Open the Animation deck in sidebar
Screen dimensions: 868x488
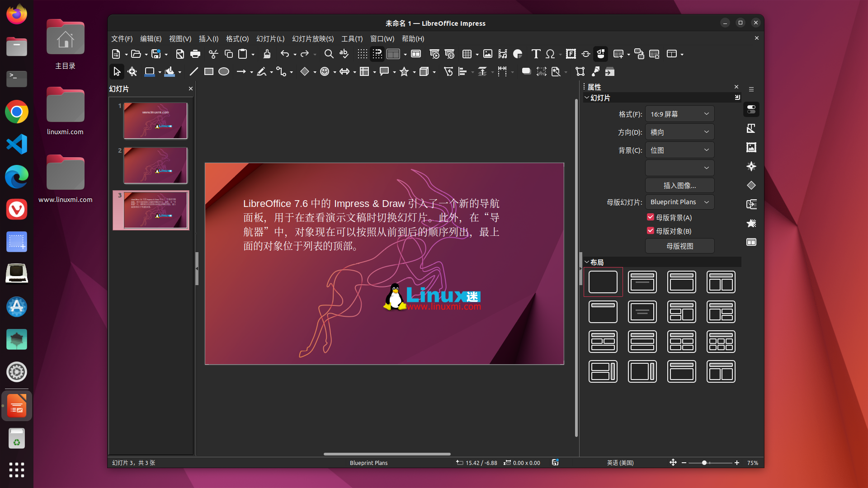pyautogui.click(x=751, y=223)
